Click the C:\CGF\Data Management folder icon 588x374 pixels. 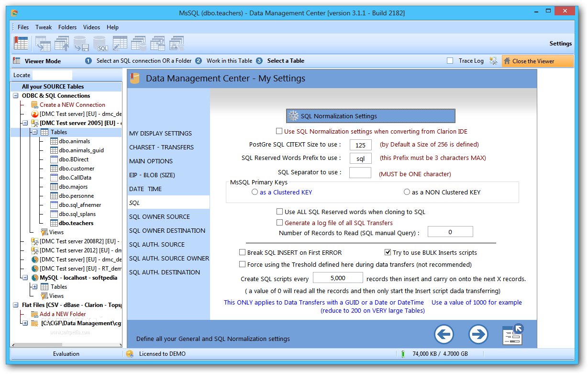click(x=34, y=323)
